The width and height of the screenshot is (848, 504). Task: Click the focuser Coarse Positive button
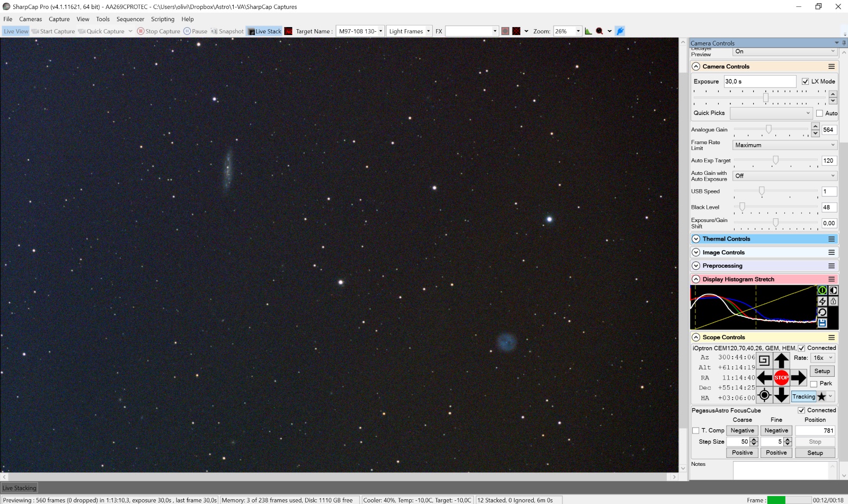pyautogui.click(x=742, y=453)
